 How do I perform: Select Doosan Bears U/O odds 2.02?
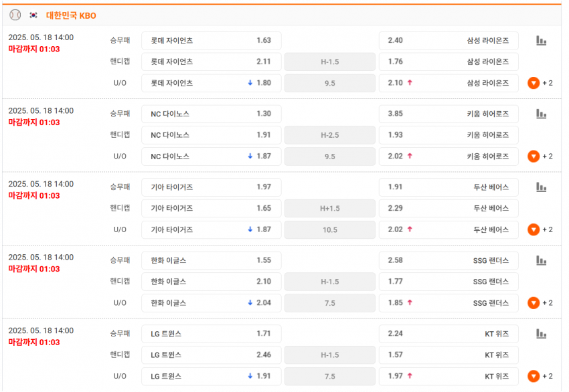449,229
